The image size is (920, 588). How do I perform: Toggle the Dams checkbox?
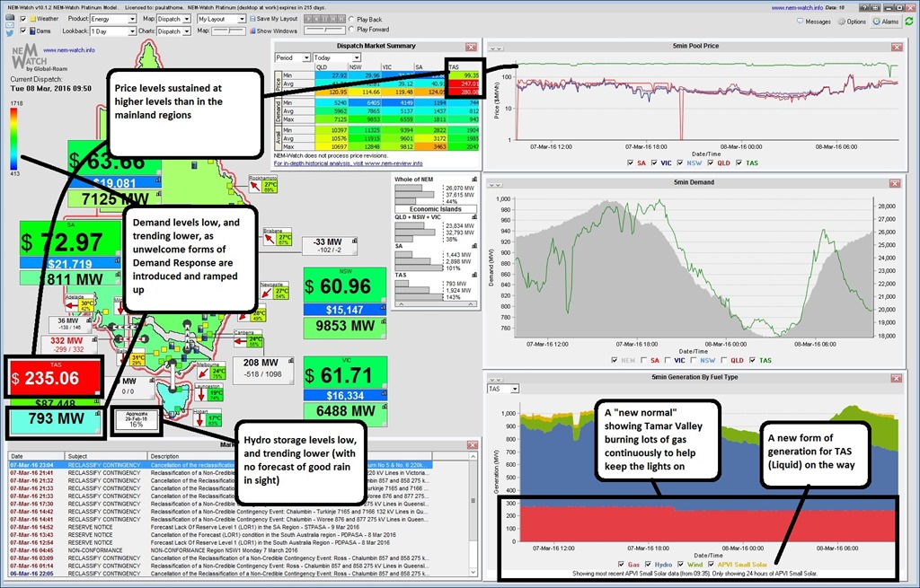[x=23, y=31]
